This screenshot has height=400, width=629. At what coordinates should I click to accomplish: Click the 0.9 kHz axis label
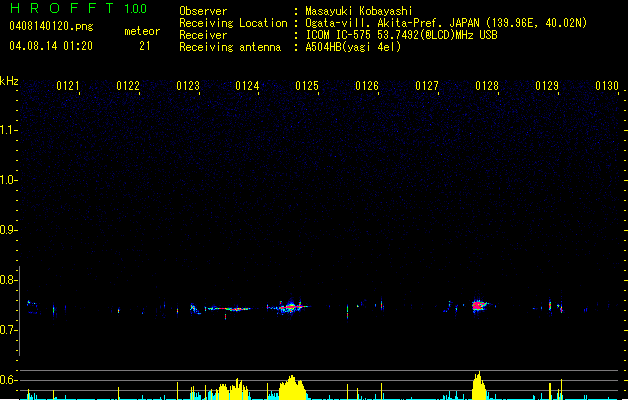tap(8, 230)
